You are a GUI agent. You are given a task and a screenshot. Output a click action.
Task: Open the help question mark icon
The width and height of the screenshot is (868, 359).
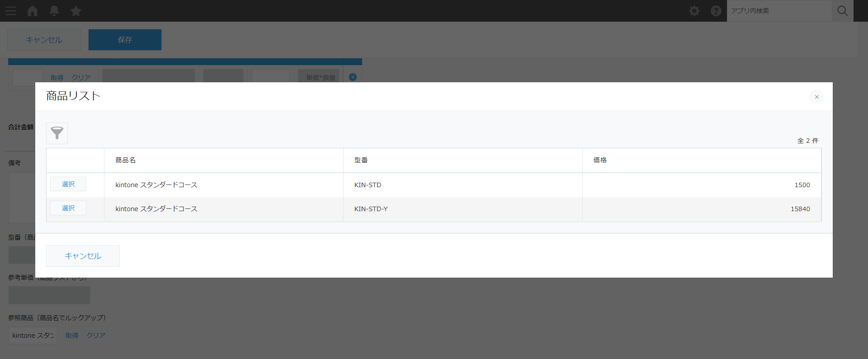click(x=716, y=11)
